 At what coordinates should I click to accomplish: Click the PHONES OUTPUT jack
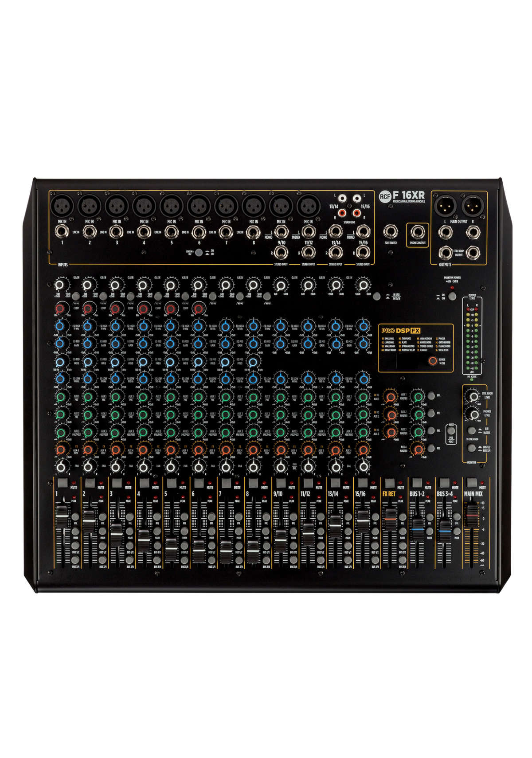(x=417, y=231)
